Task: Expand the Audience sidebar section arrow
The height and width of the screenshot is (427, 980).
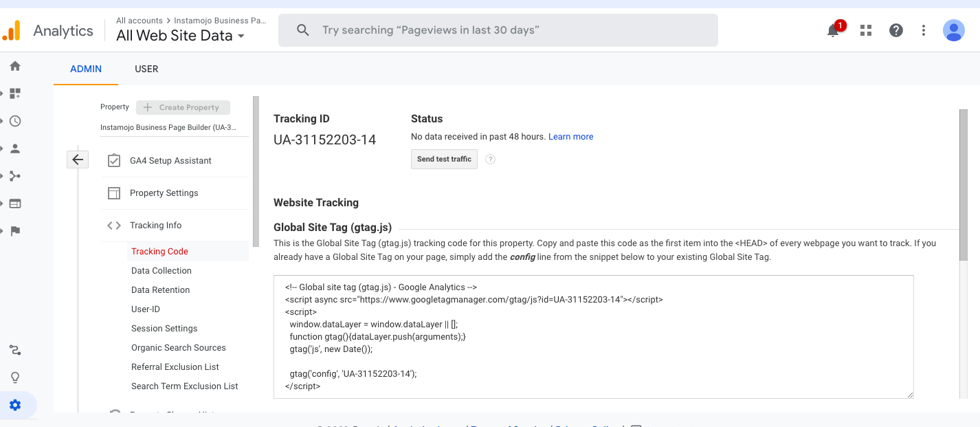Action: pyautogui.click(x=3, y=149)
